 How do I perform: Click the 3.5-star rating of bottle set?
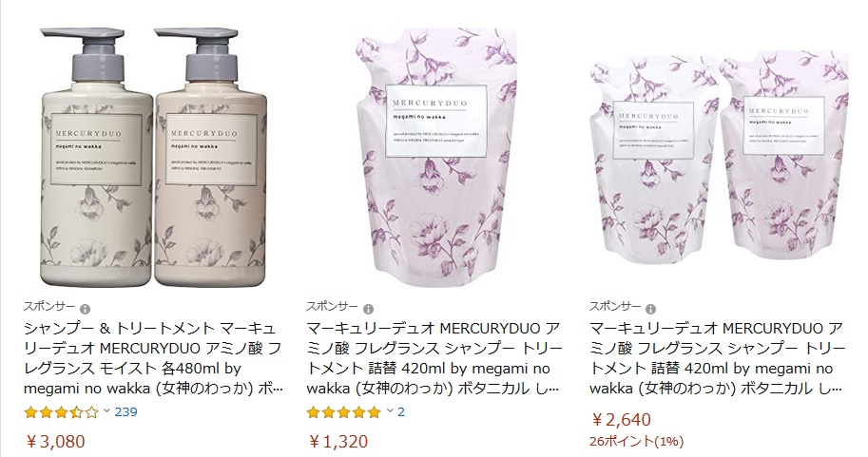pyautogui.click(x=62, y=412)
